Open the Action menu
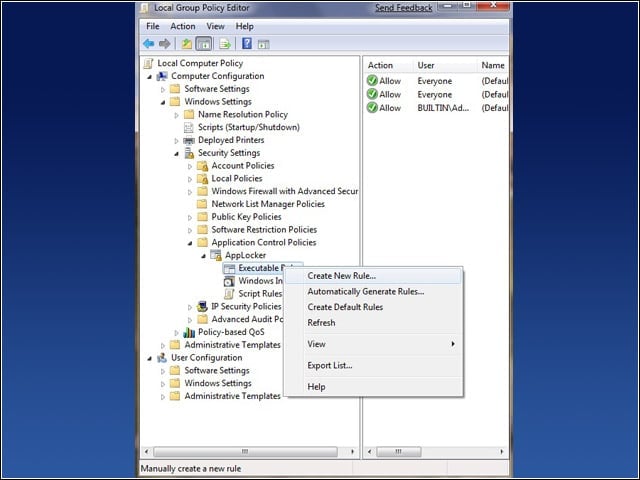The width and height of the screenshot is (640, 480). click(x=182, y=27)
